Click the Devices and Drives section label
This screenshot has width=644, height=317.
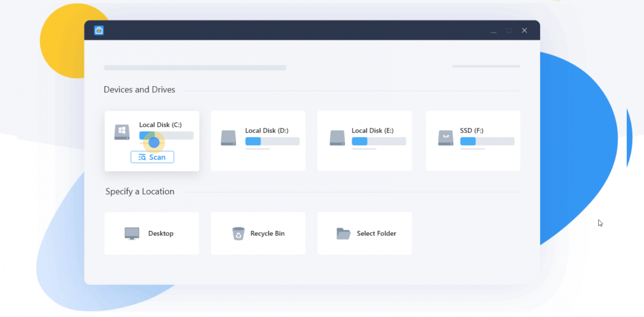coord(139,89)
